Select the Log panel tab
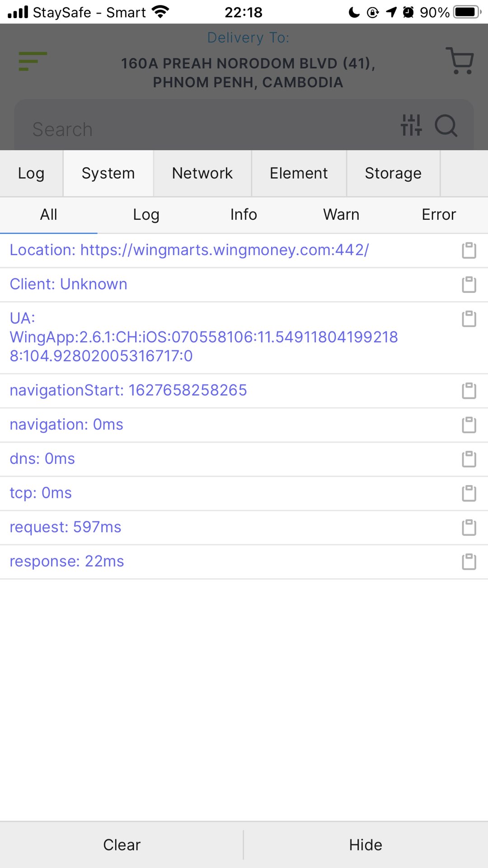This screenshot has width=488, height=868. 31,174
